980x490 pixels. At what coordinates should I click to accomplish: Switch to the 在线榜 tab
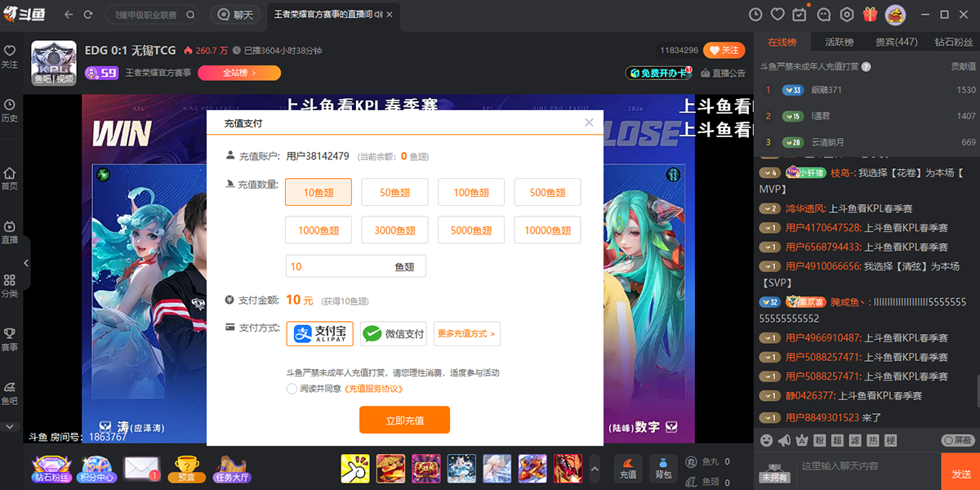(782, 42)
